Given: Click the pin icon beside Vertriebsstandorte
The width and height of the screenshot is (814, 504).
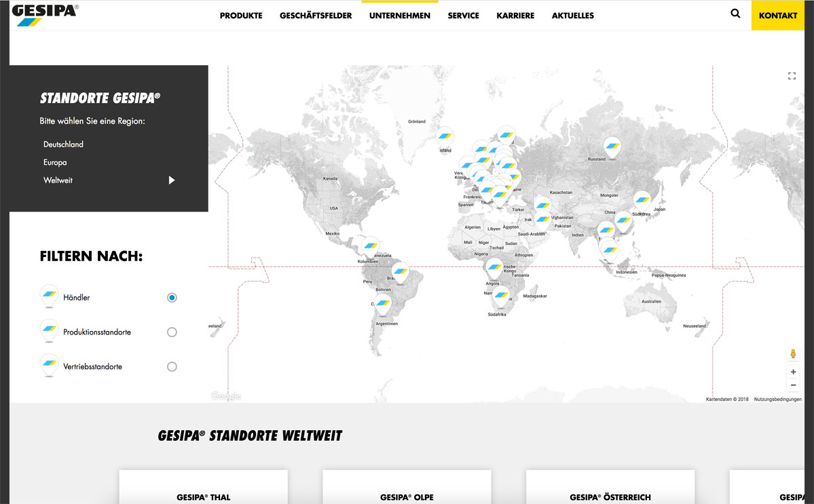Looking at the screenshot, I should [50, 365].
